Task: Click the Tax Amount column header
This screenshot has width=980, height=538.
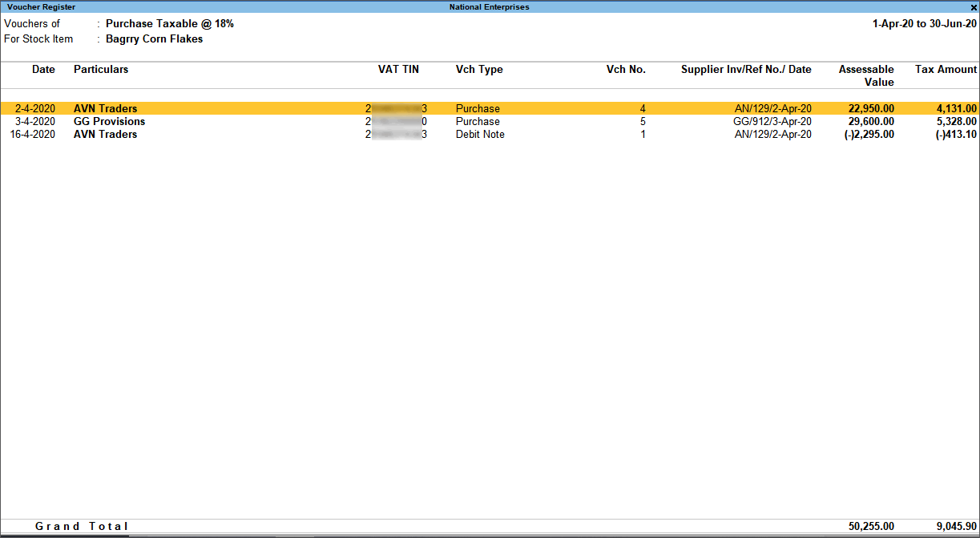Action: pos(946,70)
